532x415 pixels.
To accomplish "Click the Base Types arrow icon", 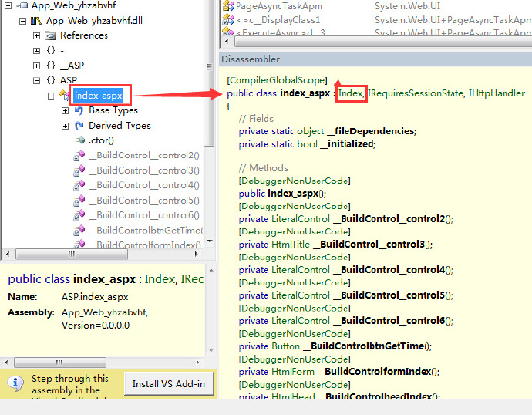I will (x=79, y=110).
